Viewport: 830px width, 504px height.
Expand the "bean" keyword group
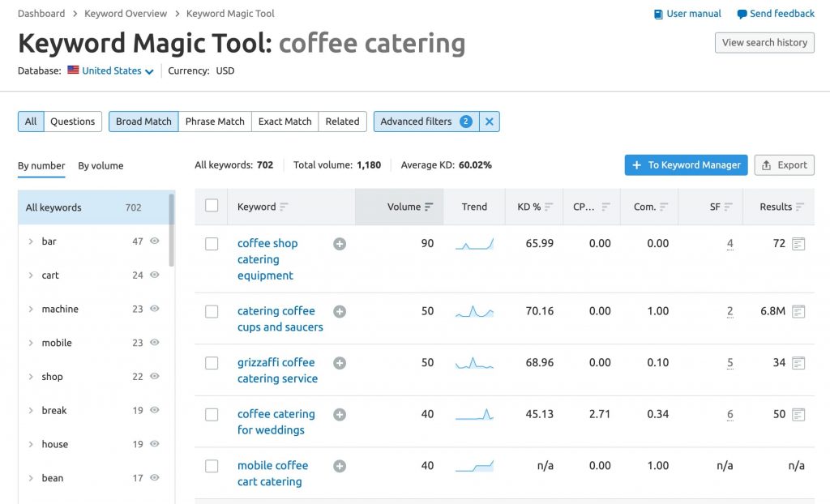(x=32, y=477)
